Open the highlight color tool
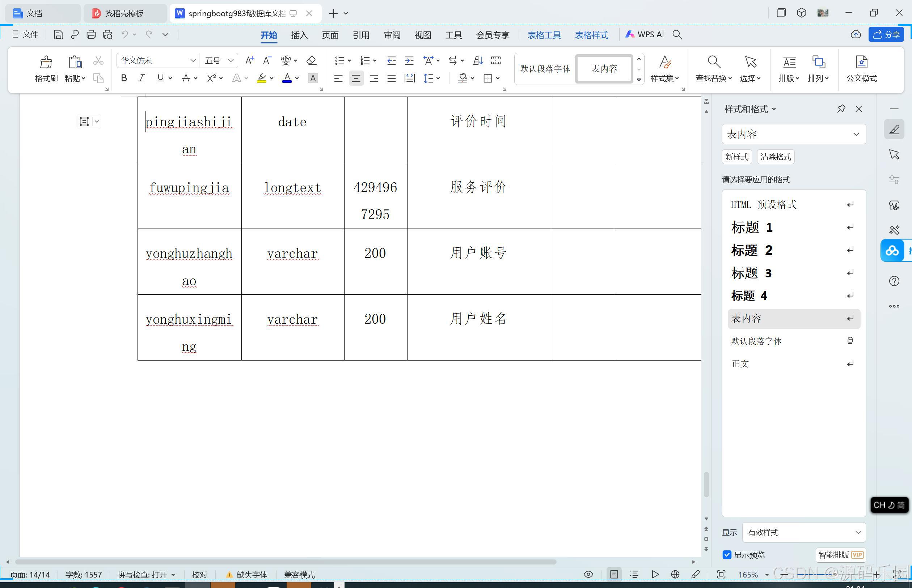This screenshot has width=912, height=588. 262,78
